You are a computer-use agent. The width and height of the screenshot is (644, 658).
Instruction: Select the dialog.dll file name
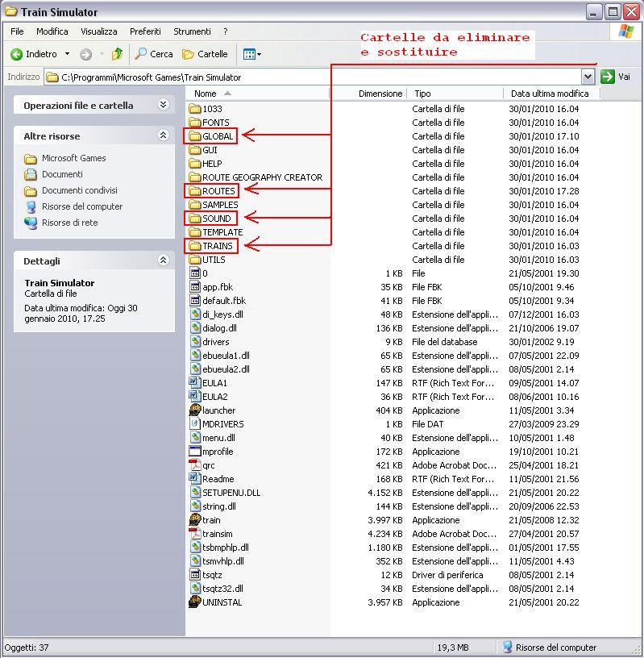click(x=219, y=328)
